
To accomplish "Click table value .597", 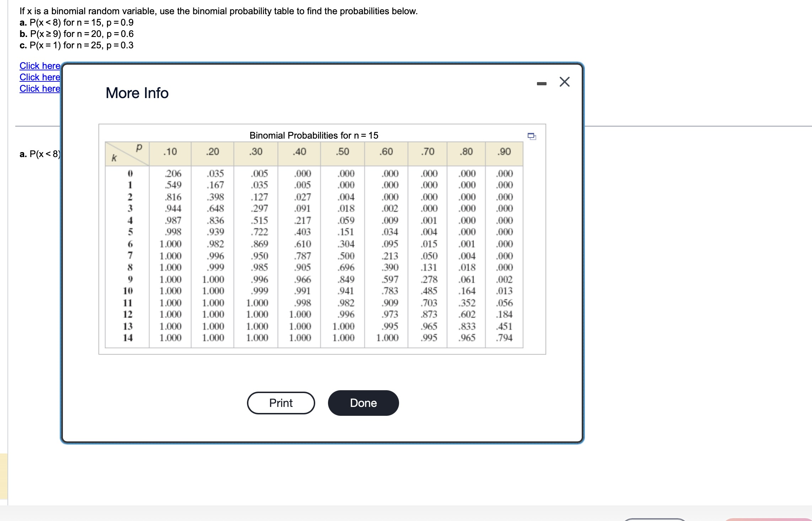I will pos(390,279).
